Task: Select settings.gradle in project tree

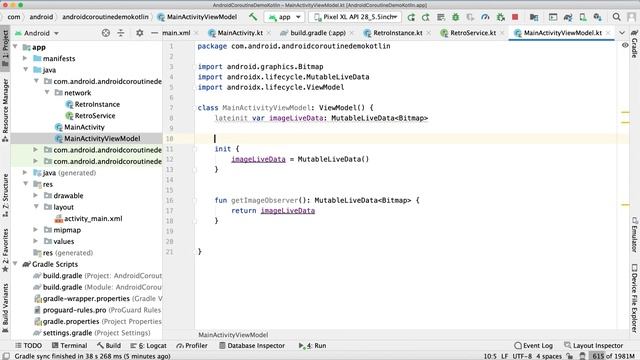Action: click(x=96, y=333)
